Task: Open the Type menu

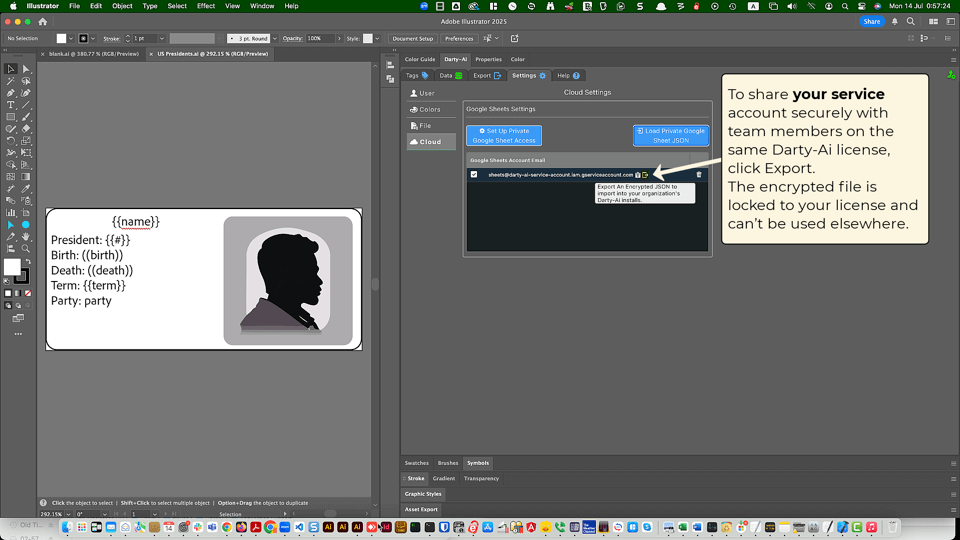Action: [149, 6]
